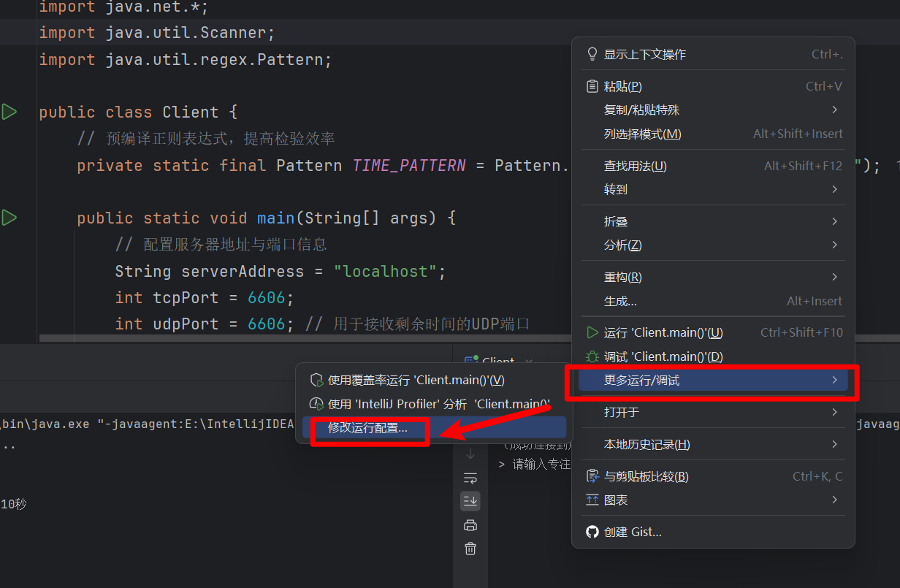
Task: Toggle soft-wrap in the run console
Action: click(x=470, y=478)
